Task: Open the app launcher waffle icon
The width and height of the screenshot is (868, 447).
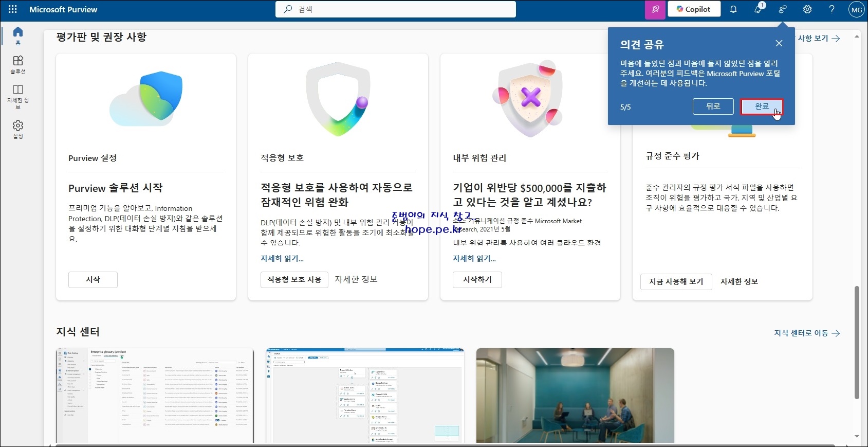Action: point(13,9)
